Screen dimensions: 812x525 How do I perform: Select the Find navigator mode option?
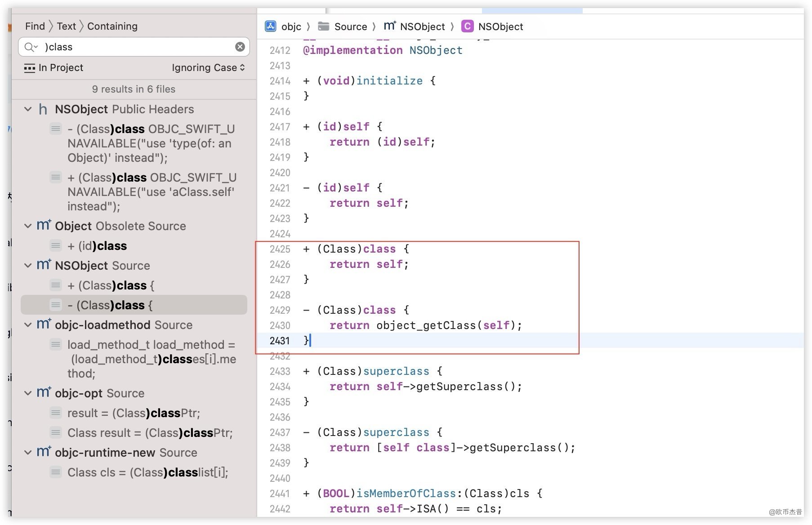(x=35, y=26)
